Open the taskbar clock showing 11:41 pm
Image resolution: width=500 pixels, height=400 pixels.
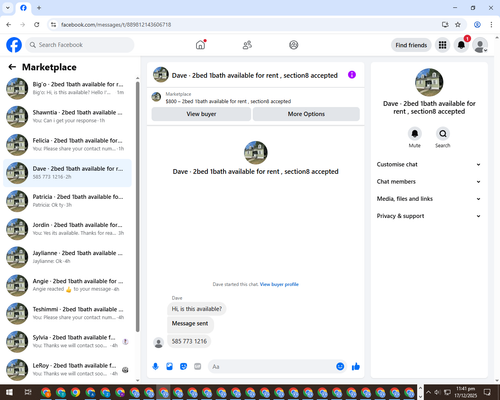pos(466,392)
